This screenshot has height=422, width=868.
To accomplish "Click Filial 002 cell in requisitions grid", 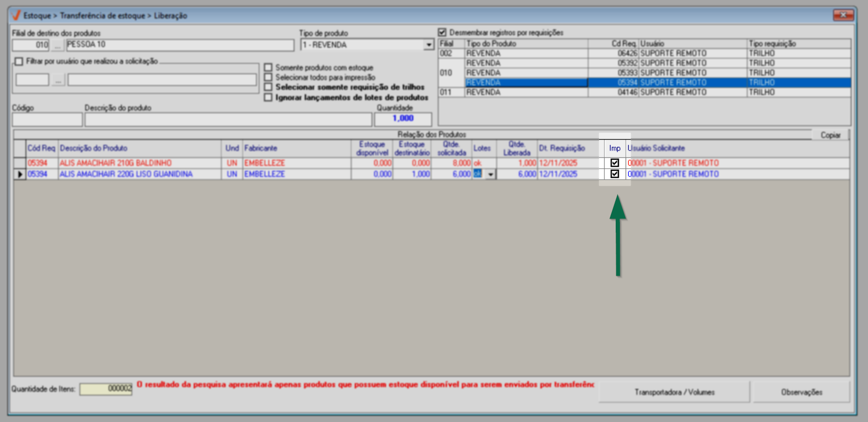I will pyautogui.click(x=451, y=53).
